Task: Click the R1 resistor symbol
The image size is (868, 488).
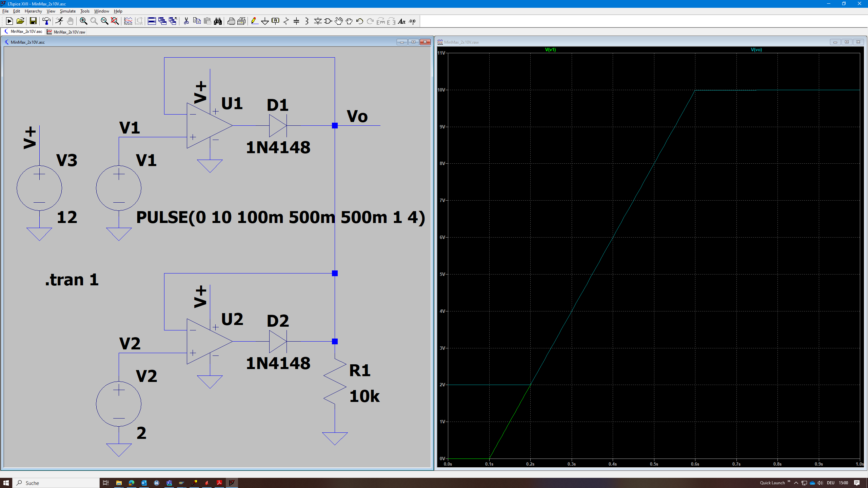Action: tap(335, 382)
